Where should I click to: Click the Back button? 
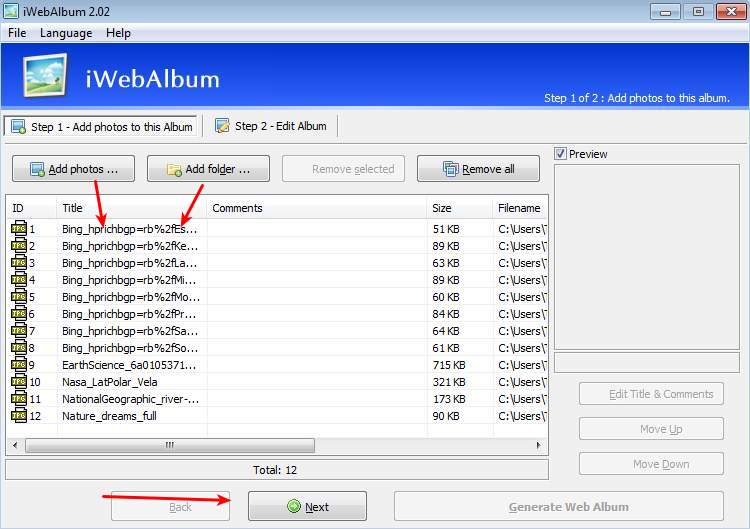[x=170, y=507]
